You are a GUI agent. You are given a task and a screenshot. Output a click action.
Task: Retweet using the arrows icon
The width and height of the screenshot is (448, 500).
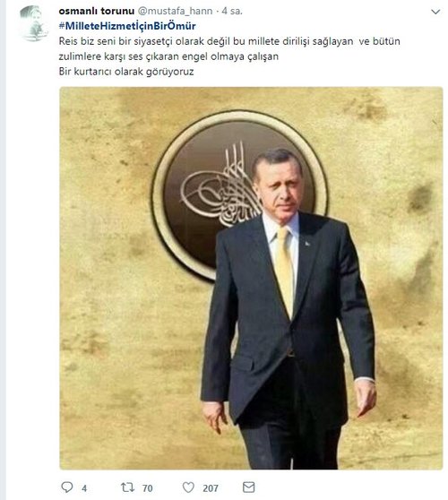(x=127, y=487)
